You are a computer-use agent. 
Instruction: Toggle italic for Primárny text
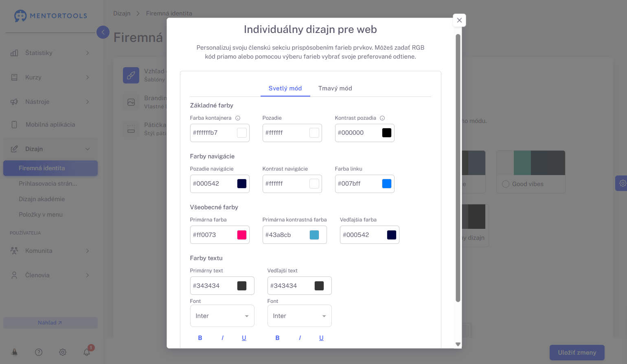[222, 338]
